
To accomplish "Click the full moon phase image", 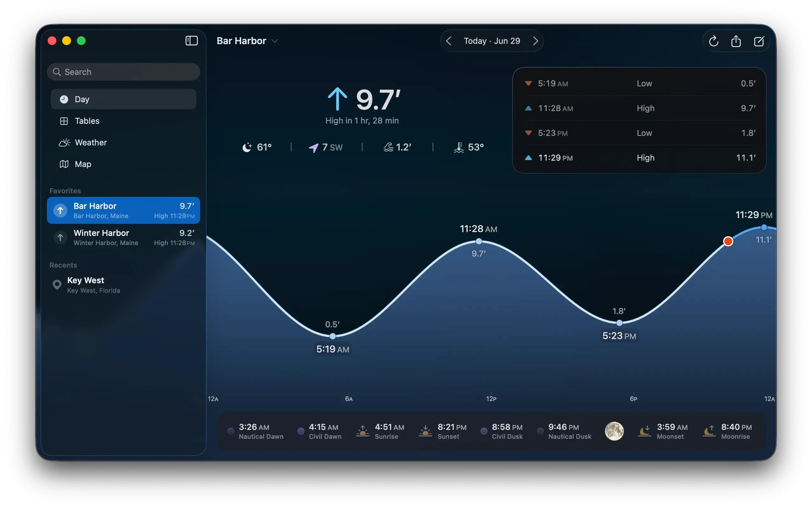I will tap(614, 431).
